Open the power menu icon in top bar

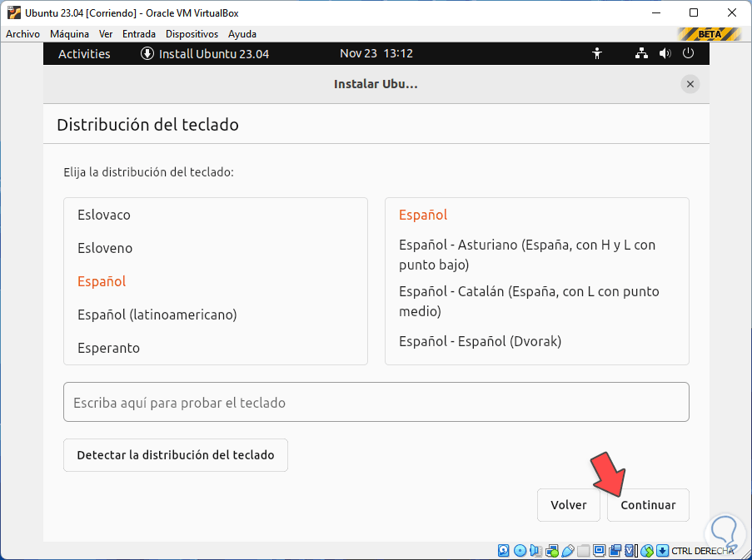[688, 52]
